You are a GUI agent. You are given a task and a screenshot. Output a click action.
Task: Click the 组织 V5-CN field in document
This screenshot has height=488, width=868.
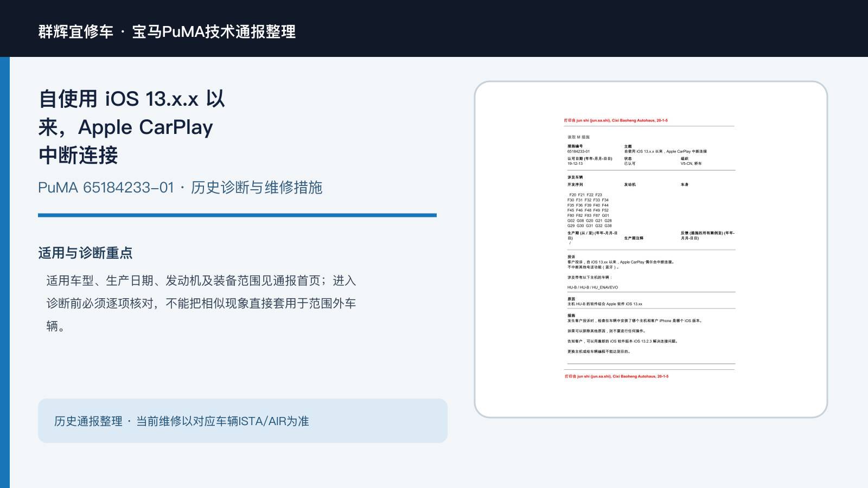coord(691,161)
